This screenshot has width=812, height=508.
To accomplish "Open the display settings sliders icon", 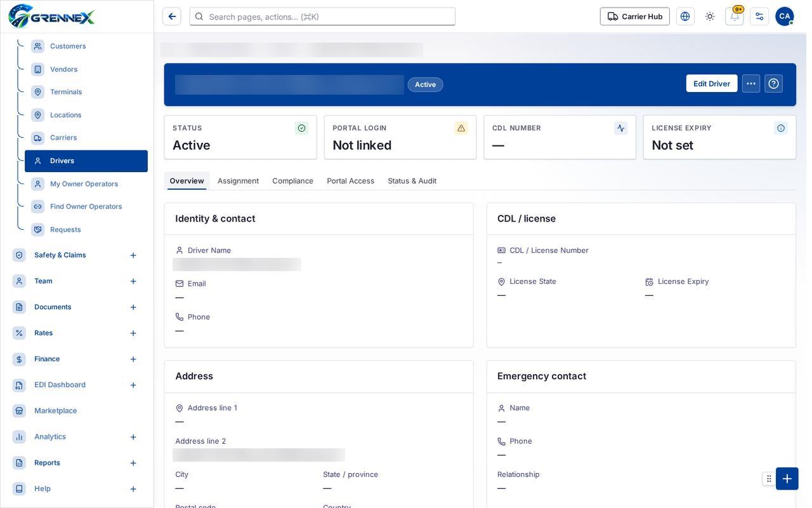I will click(x=759, y=17).
